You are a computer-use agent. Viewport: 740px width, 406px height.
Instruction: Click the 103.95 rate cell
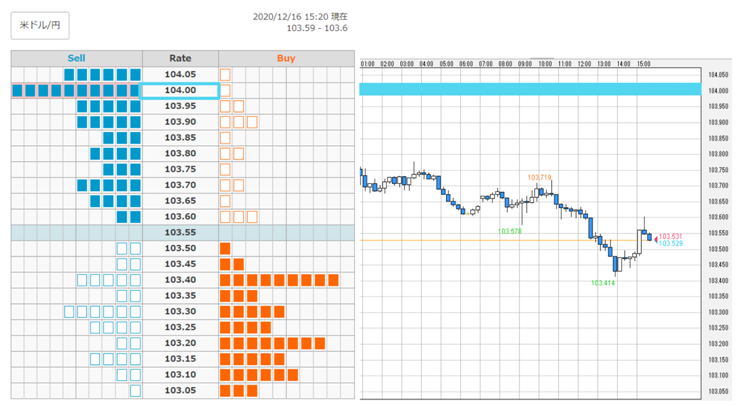coord(180,106)
